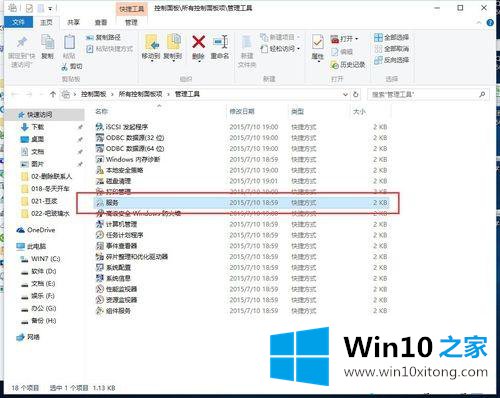Switch to the 管理 (Manage) ribbon tab
The height and width of the screenshot is (398, 500).
tap(131, 22)
